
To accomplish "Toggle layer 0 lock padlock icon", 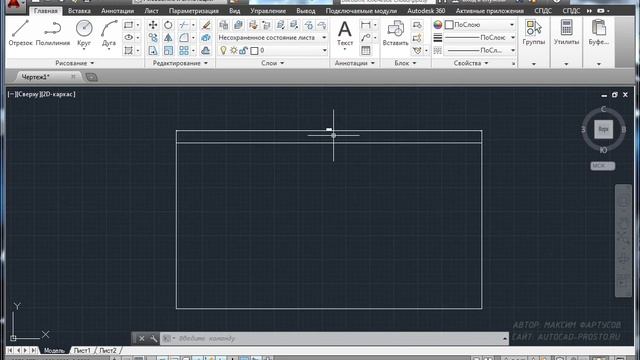I will tap(243, 50).
